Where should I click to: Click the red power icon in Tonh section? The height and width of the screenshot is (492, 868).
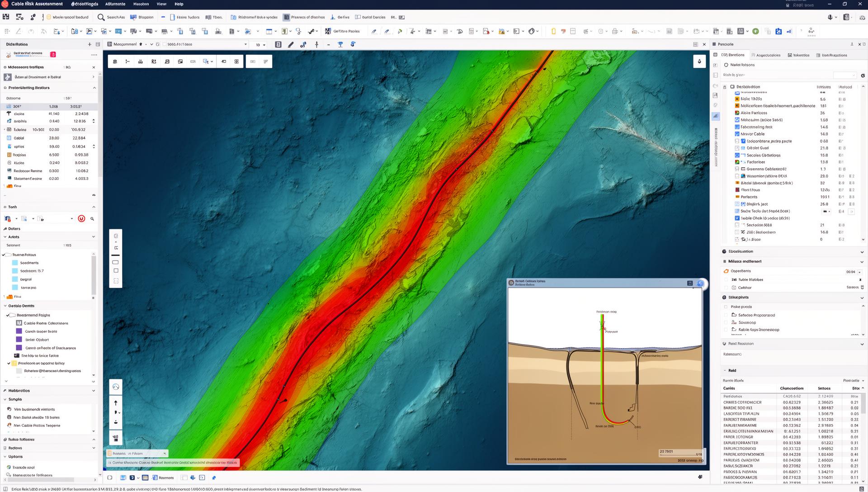pos(81,218)
